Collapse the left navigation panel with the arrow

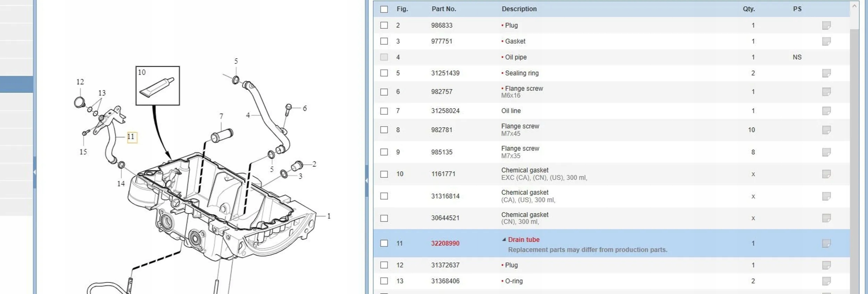tap(35, 172)
